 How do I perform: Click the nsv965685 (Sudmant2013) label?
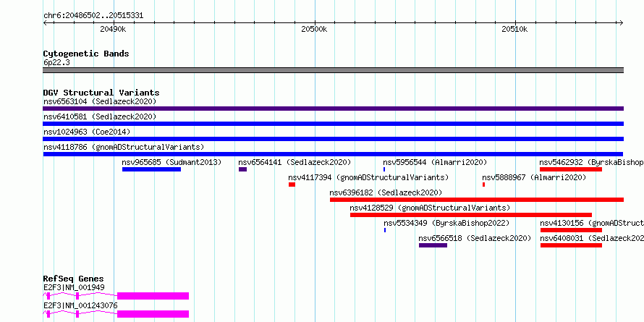(171, 162)
